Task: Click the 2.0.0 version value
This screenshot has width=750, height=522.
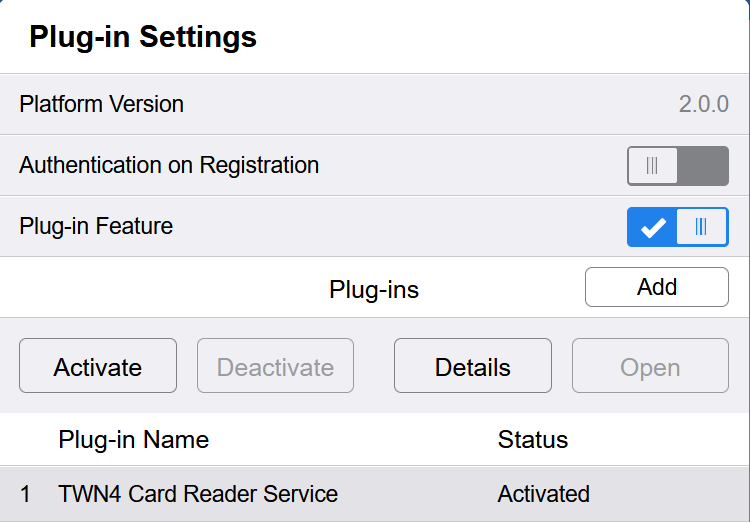Action: pos(703,104)
